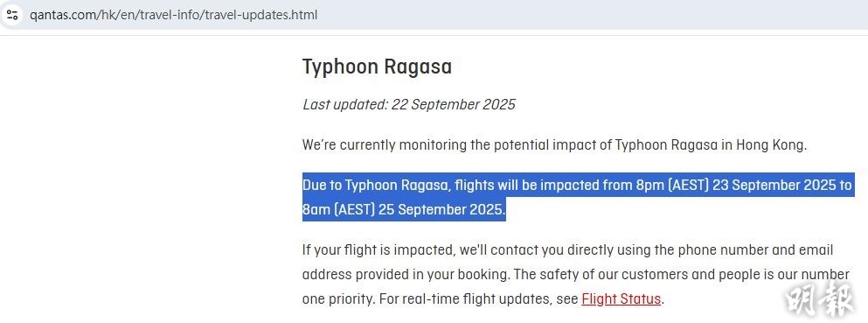Click the Ming Pao watermark logo
This screenshot has width=868, height=323.
825,299
